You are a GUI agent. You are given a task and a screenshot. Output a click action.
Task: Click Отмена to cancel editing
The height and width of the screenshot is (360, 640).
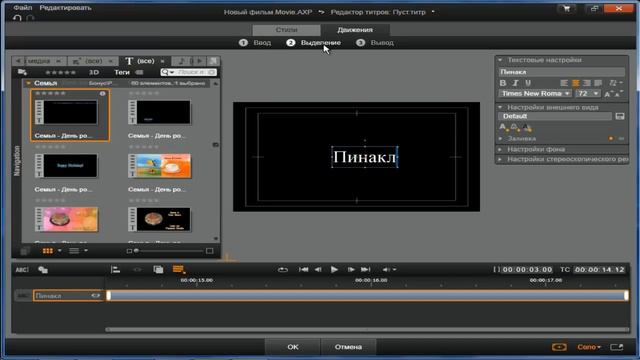tap(349, 347)
